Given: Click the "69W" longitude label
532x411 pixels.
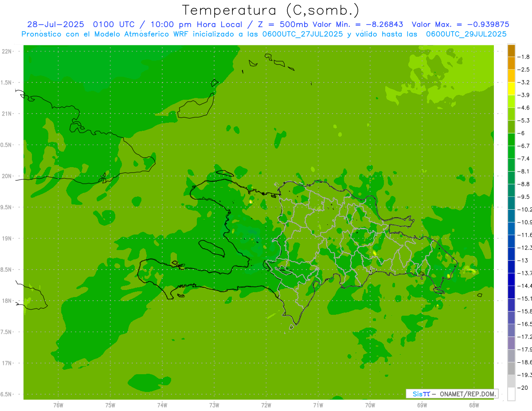Looking at the screenshot, I should (422, 405).
